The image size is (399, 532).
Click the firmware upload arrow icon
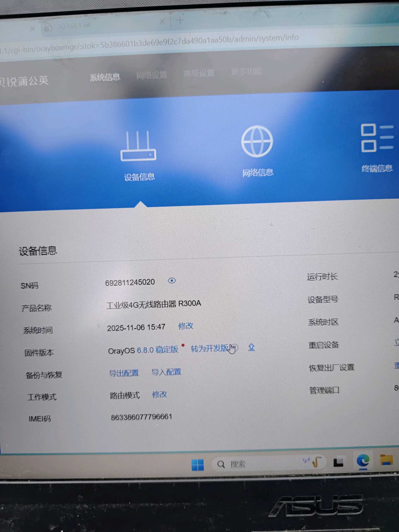251,347
